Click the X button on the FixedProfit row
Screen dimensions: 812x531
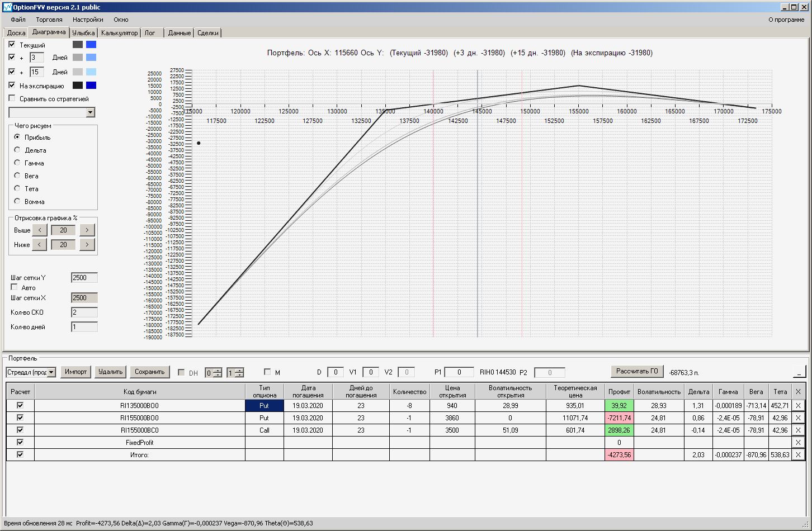point(798,442)
